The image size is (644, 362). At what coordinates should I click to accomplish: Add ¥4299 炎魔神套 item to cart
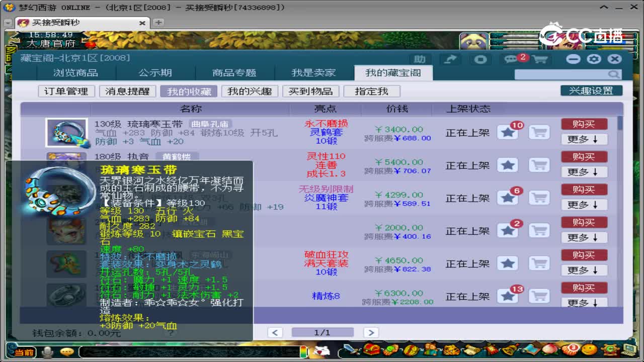point(539,198)
